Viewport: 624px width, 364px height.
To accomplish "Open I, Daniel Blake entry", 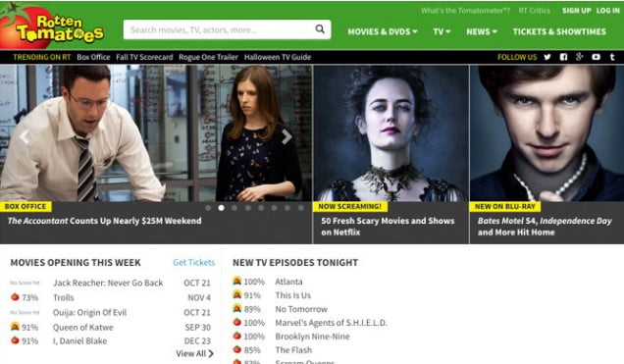I will [x=80, y=340].
